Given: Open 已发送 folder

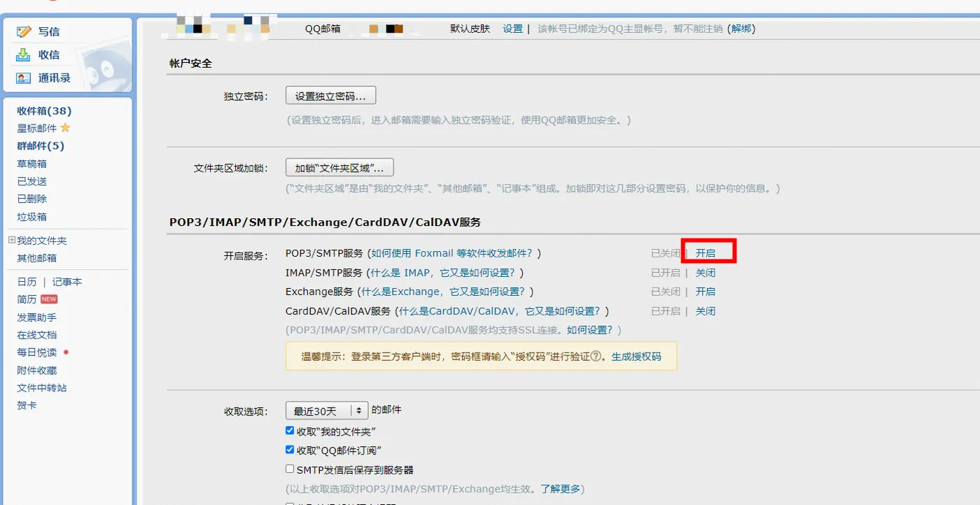Looking at the screenshot, I should [x=32, y=181].
